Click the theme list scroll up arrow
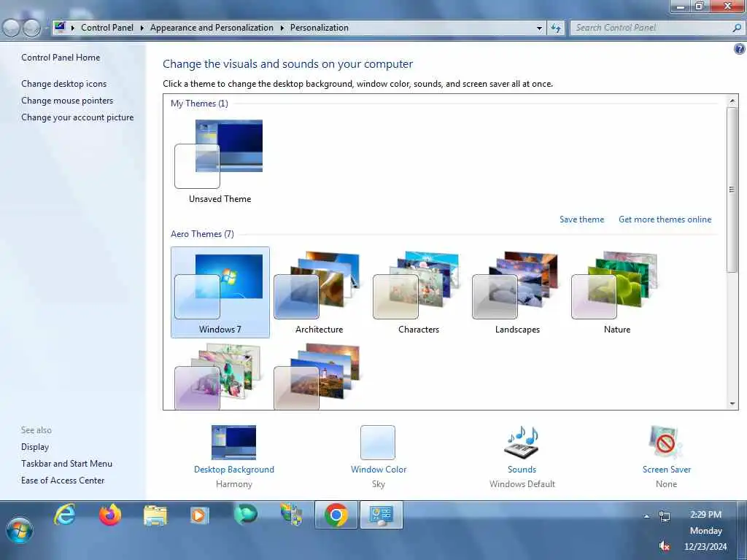Viewport: 747px width, 560px height. click(x=732, y=101)
